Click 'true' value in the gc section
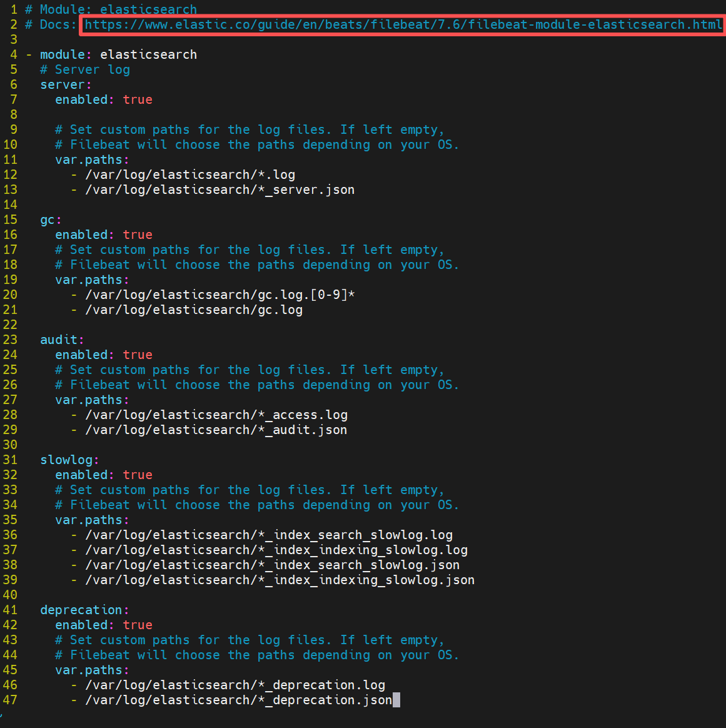 point(138,235)
